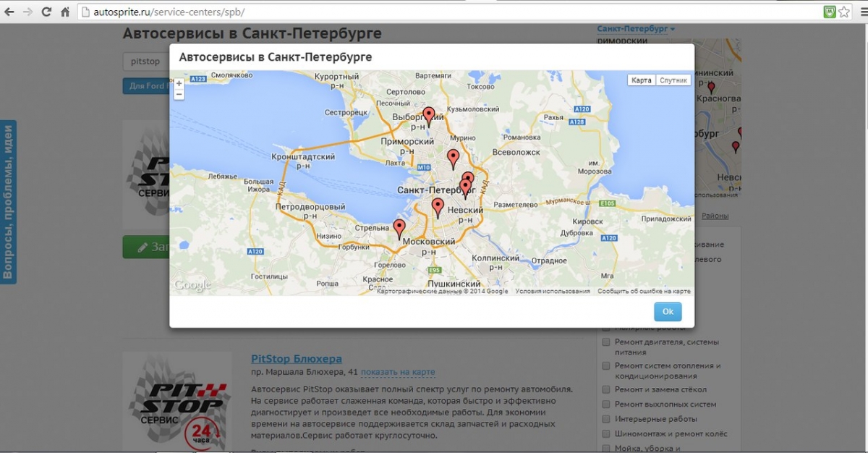Screen dimensions: 868x453
Task: Bookmark page with the star icon
Action: point(844,12)
